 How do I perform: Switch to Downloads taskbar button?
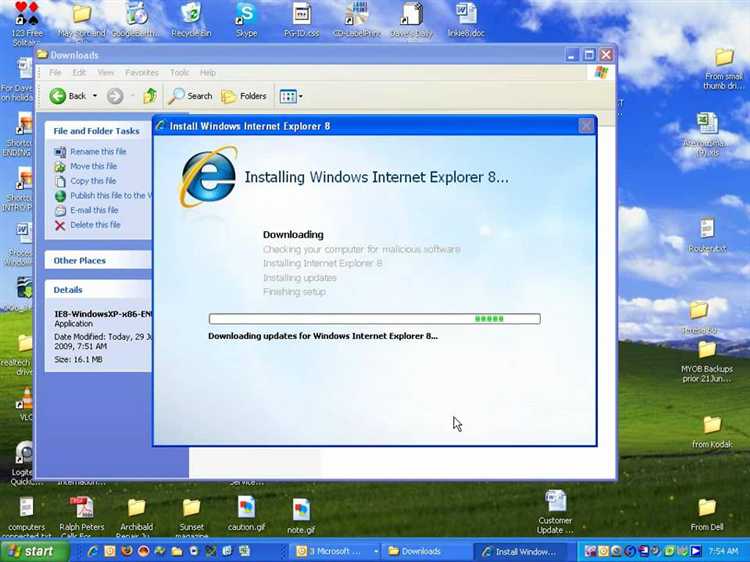(x=421, y=551)
